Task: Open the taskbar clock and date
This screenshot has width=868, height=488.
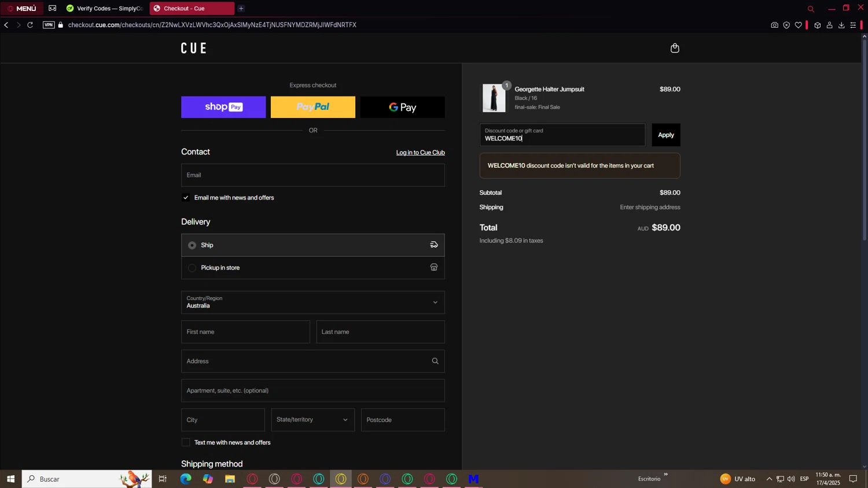Action: 828,479
